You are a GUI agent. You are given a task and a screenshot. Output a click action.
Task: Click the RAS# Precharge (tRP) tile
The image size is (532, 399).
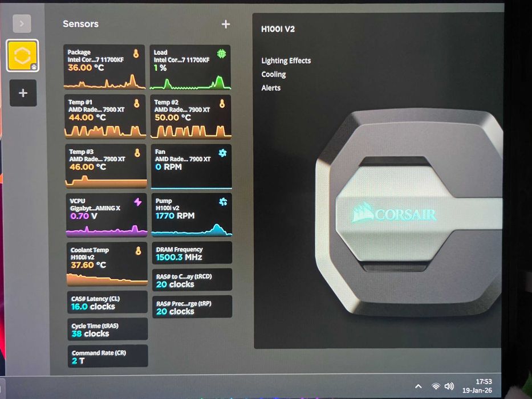point(192,307)
